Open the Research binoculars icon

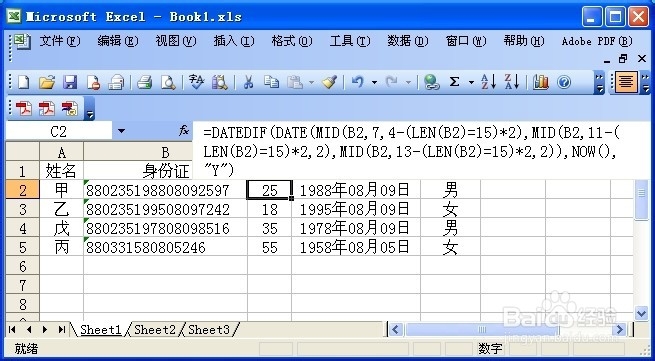point(219,82)
